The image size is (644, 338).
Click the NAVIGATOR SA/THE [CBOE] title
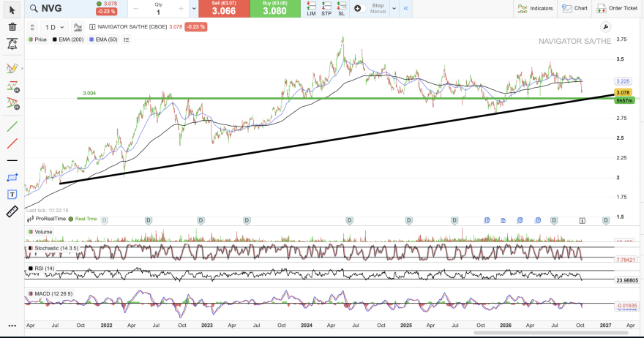[x=132, y=26]
